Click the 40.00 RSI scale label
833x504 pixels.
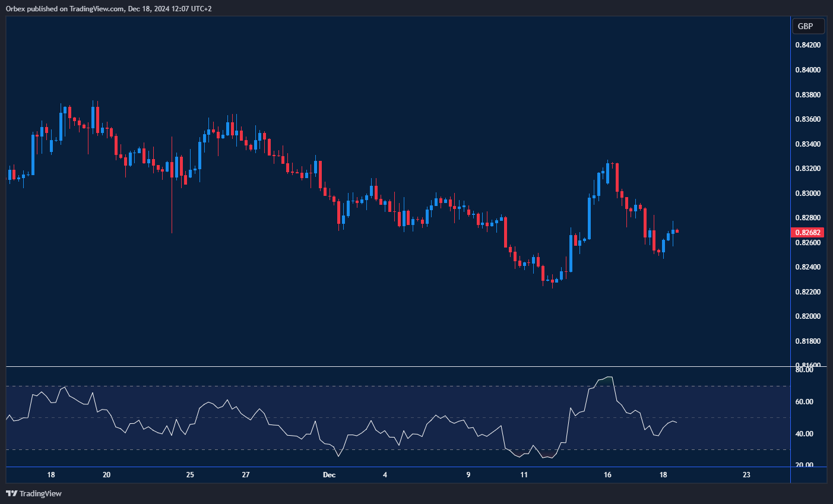[x=804, y=434]
